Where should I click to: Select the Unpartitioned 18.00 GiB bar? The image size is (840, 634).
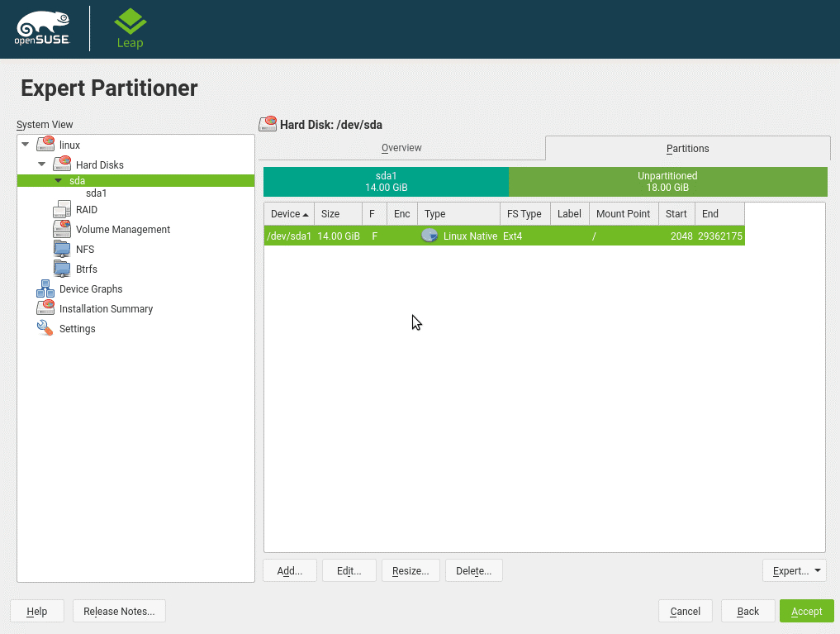click(668, 182)
